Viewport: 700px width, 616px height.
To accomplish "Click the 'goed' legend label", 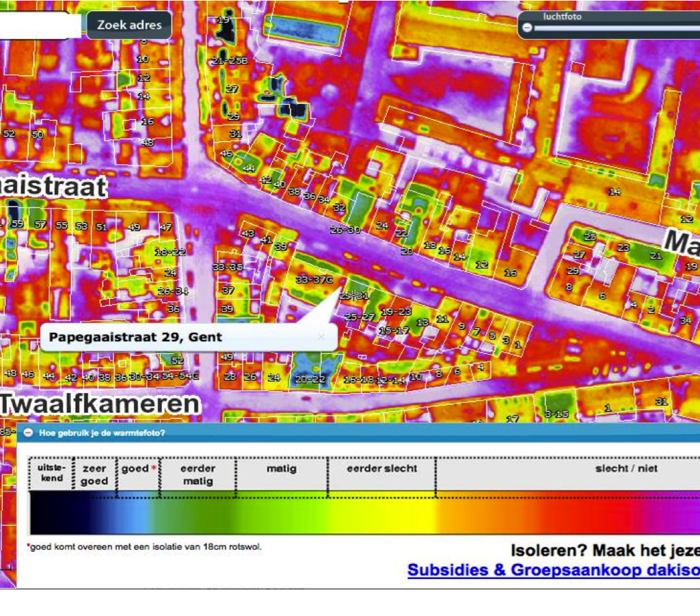I will (135, 468).
